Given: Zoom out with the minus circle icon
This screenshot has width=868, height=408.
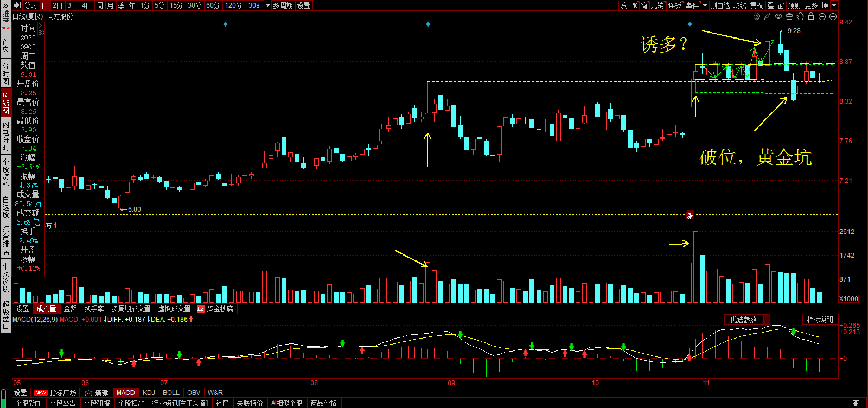Looking at the screenshot, I should coord(833,16).
